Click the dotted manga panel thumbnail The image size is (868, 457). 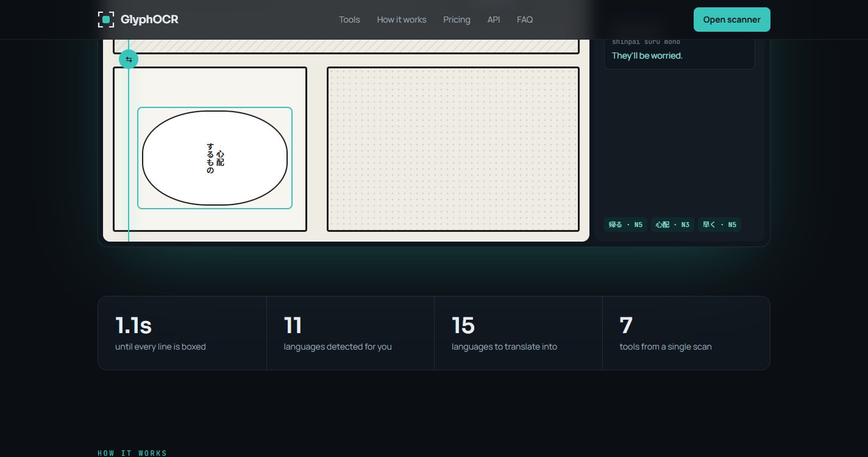[x=453, y=149]
